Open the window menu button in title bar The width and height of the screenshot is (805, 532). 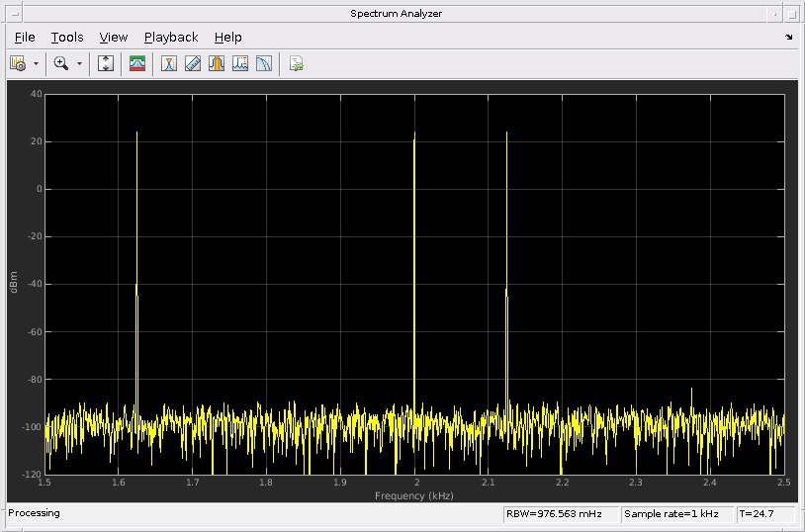[15, 14]
